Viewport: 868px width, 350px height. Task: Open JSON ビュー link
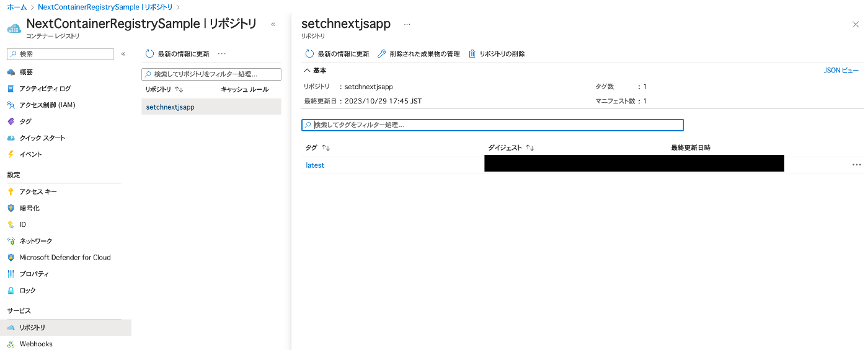(x=841, y=71)
